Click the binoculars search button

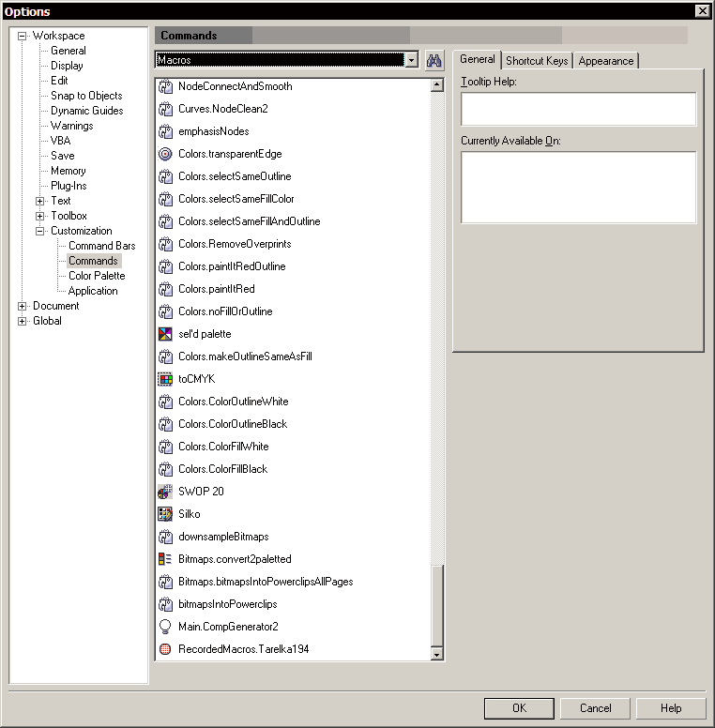coord(434,60)
